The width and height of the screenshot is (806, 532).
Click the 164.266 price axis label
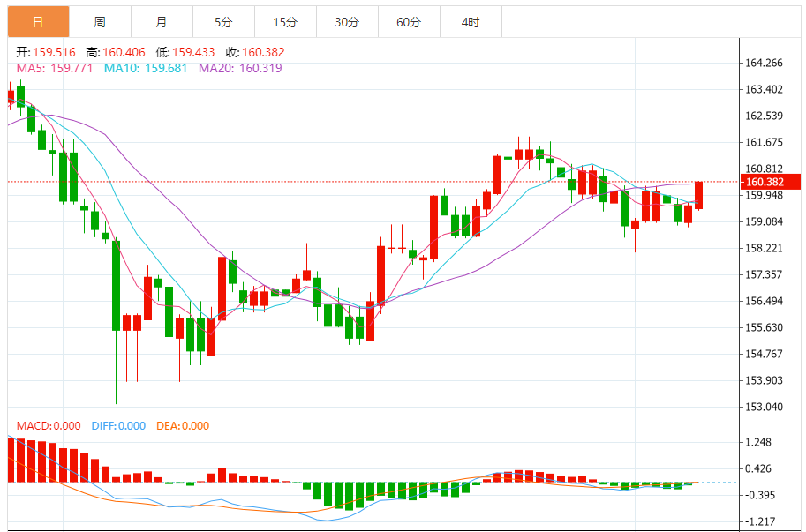coord(764,64)
